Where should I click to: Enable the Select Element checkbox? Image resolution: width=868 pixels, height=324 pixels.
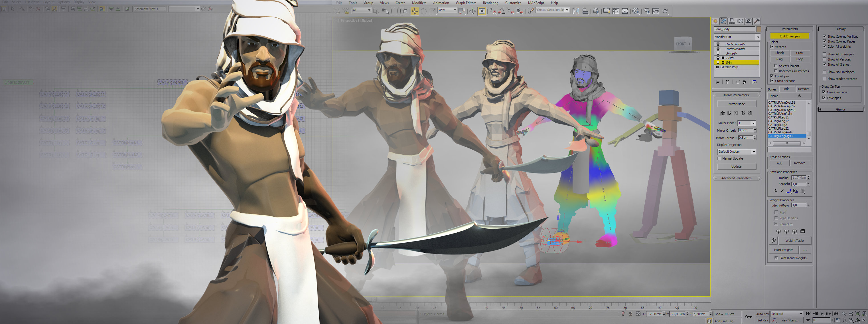[x=776, y=66]
